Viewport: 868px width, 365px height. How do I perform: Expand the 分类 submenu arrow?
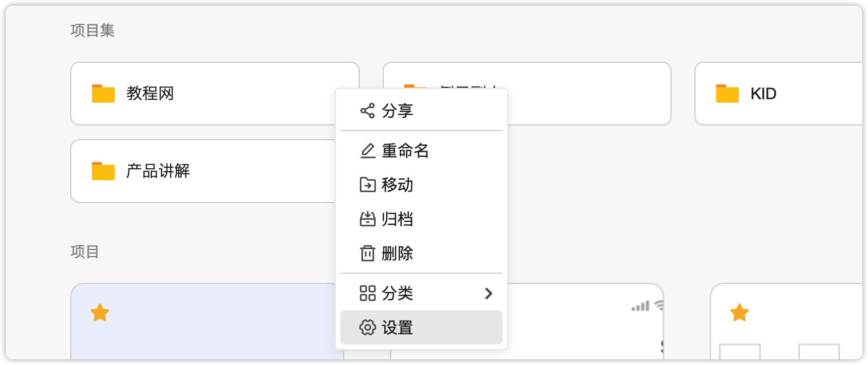point(488,293)
